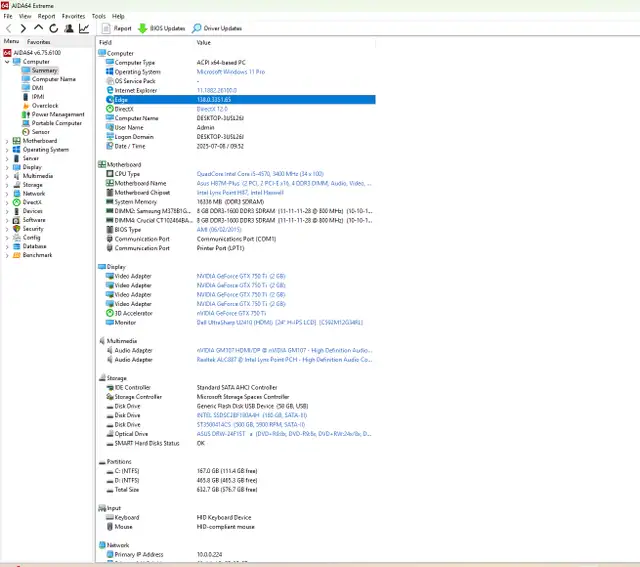
Task: Open the INTEL SSDSC2BF180A4H disk link
Action: [252, 415]
